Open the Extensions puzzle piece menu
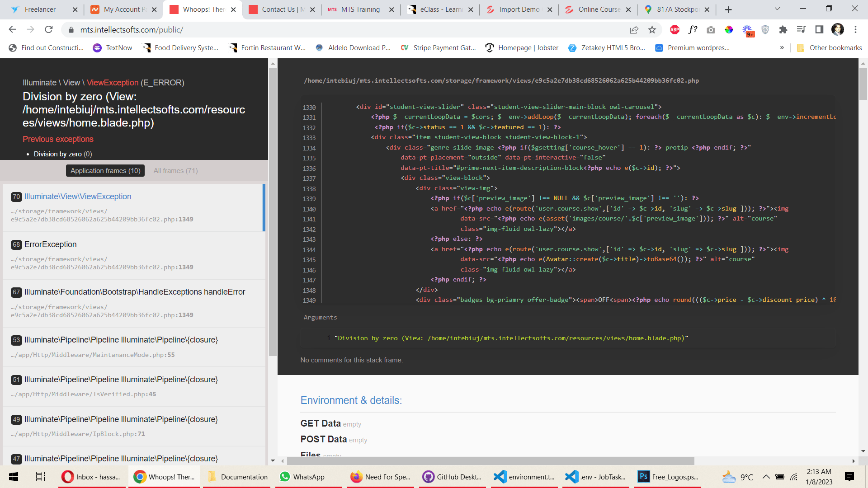The image size is (868, 488). point(783,30)
